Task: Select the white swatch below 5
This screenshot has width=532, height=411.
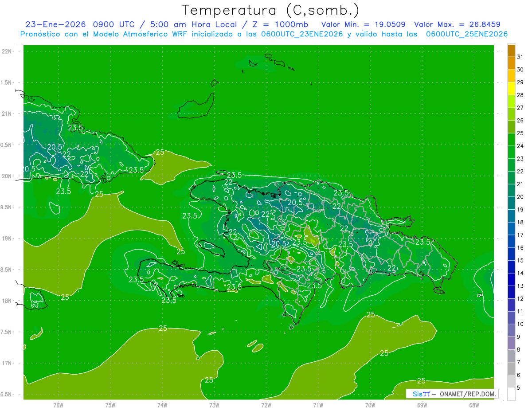Action: coord(511,394)
